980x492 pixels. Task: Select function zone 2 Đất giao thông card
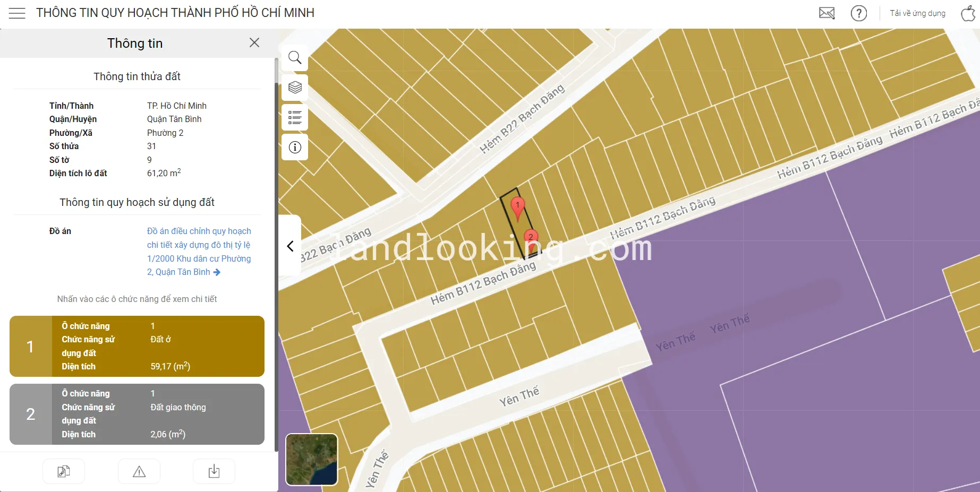pyautogui.click(x=137, y=414)
